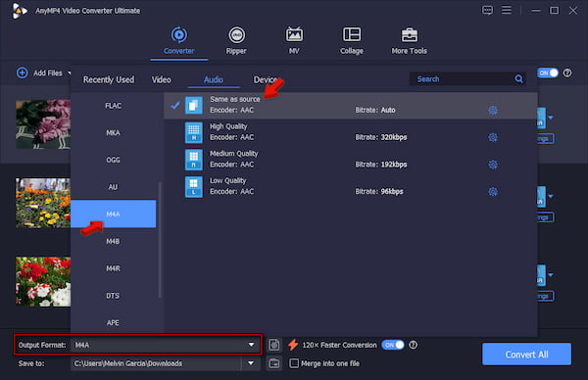Open settings gear for Medium Quality profile
Viewport: 588px width, 380px height.
(x=493, y=165)
